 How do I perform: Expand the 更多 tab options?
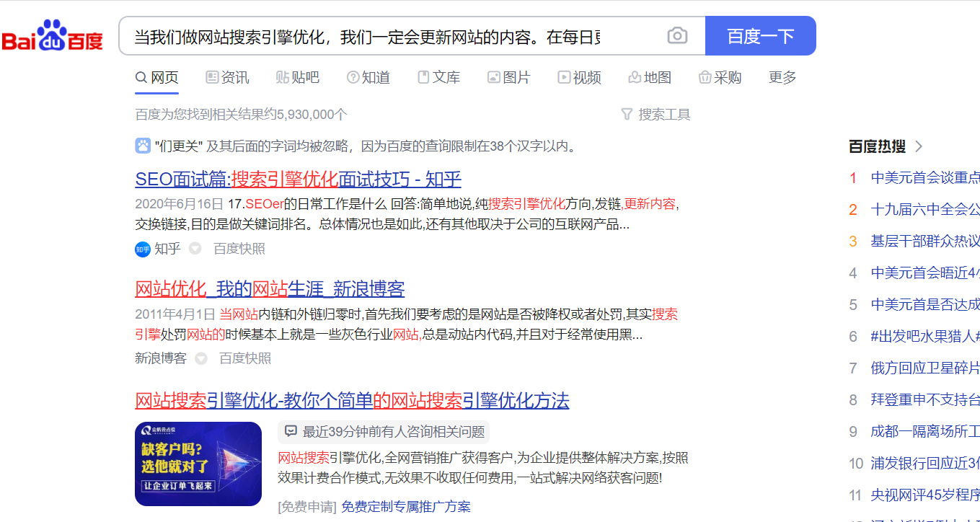tap(782, 77)
